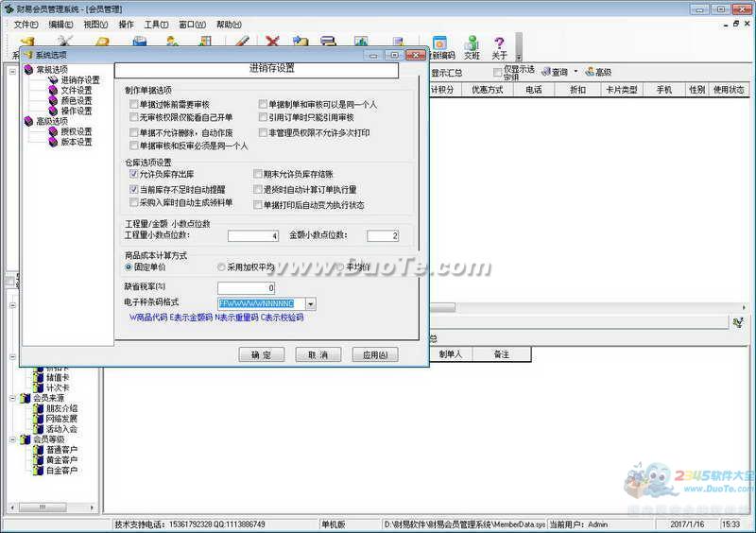Enable 单据制单和审核可以是同一个人 checkbox
Screen dimensions: 756x533
tap(263, 104)
